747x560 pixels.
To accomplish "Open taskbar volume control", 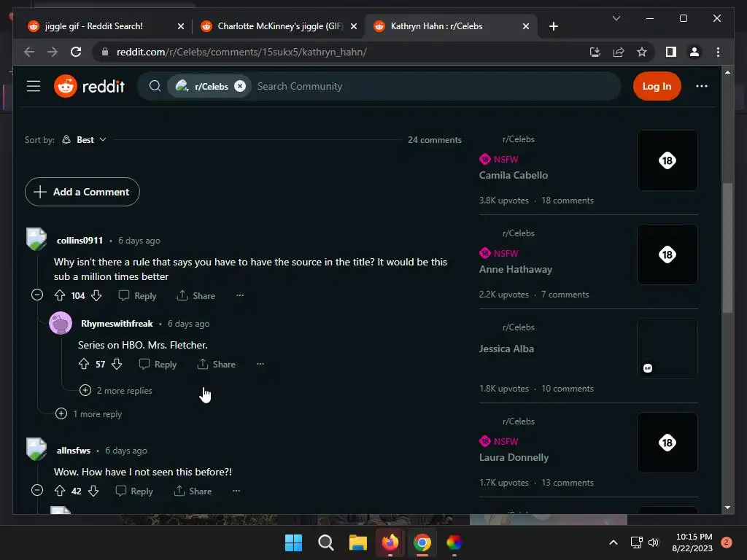I will click(654, 542).
